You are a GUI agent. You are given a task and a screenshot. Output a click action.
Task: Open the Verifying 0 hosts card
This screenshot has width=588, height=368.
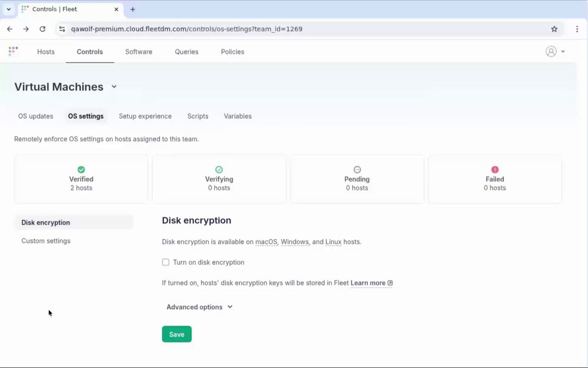[219, 179]
